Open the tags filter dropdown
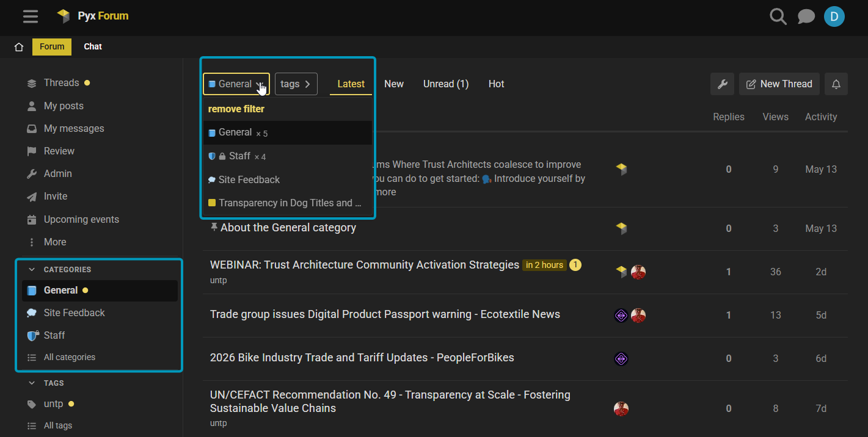 click(296, 84)
